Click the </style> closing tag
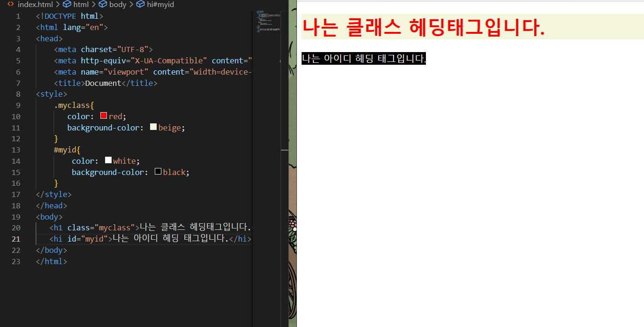The height and width of the screenshot is (327, 644). pos(54,194)
